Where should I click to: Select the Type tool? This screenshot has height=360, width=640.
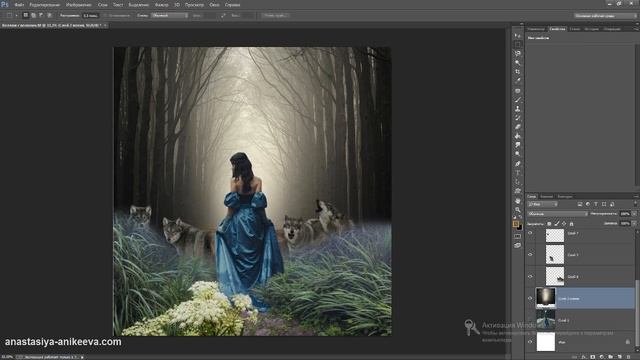point(518,173)
